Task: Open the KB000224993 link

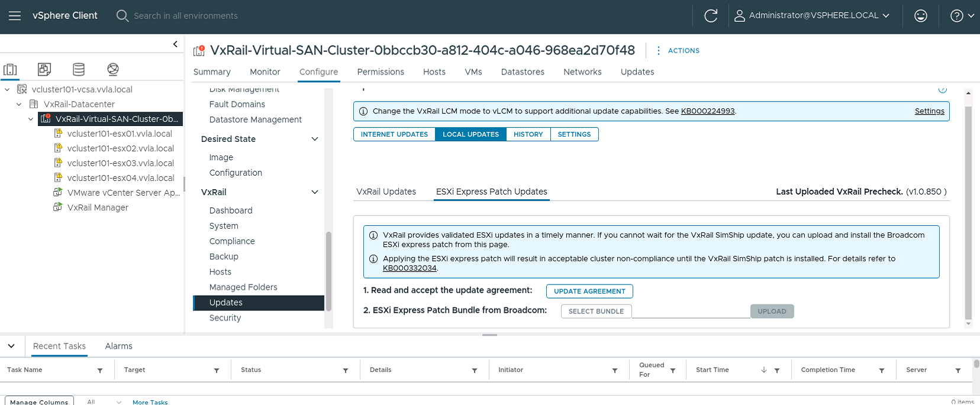Action: point(707,111)
